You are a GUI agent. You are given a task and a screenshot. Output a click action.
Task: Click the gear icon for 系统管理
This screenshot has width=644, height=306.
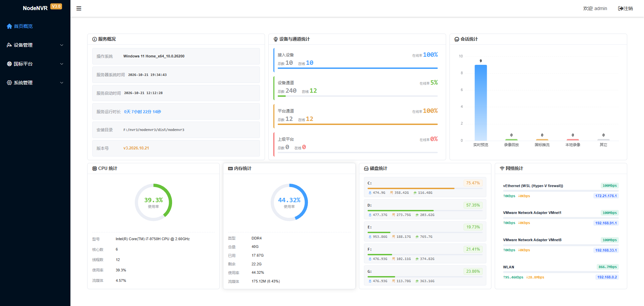(x=9, y=83)
